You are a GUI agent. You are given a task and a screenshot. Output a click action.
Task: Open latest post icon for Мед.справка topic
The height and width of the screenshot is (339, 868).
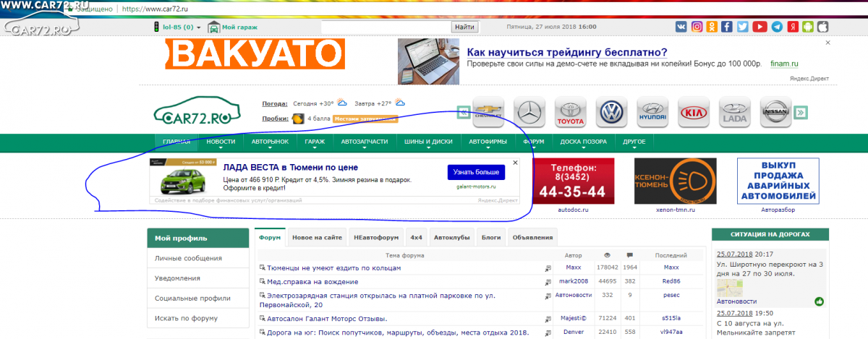(549, 282)
